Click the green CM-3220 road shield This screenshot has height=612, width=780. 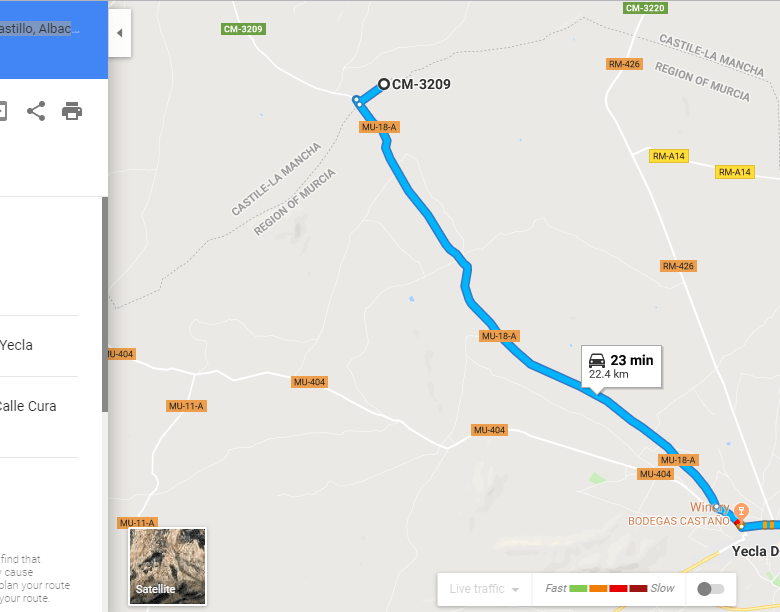[x=645, y=8]
